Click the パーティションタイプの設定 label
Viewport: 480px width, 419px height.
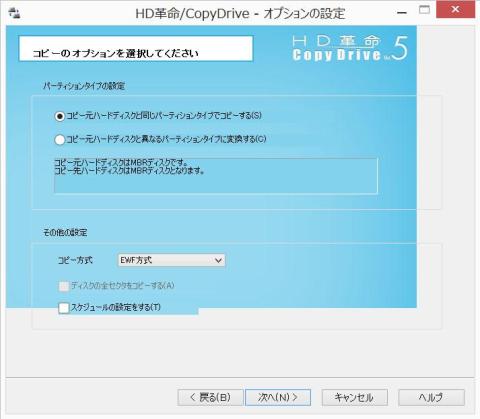[x=84, y=86]
